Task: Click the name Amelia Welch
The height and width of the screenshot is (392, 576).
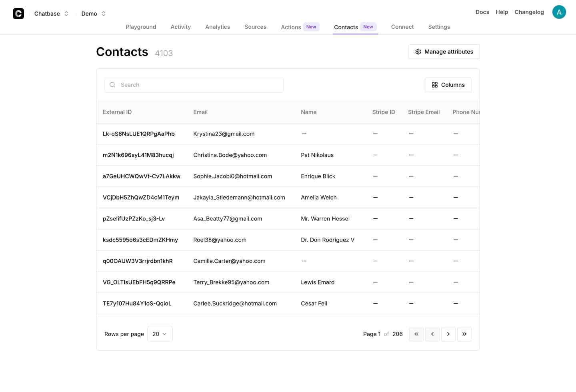Action: point(319,197)
